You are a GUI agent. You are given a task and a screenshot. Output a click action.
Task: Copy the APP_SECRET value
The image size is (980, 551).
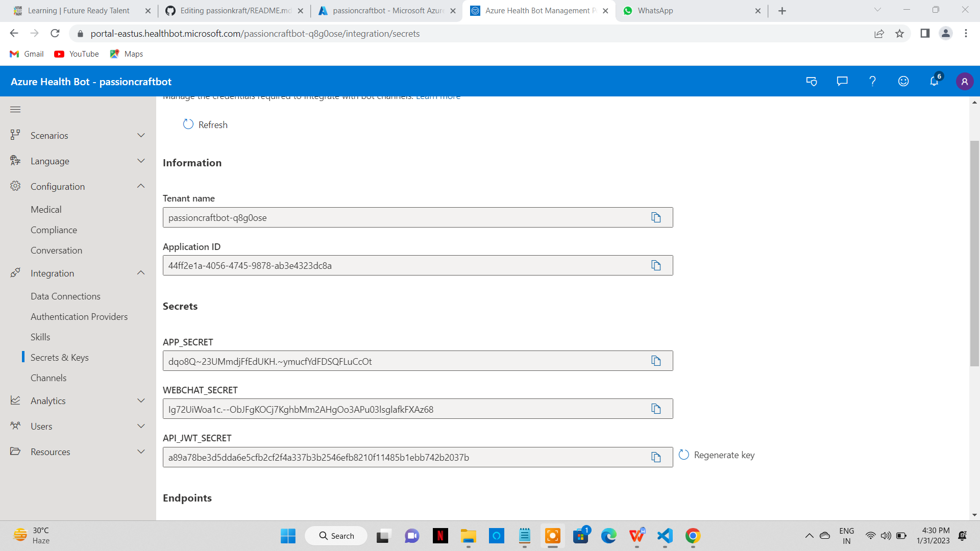655,360
